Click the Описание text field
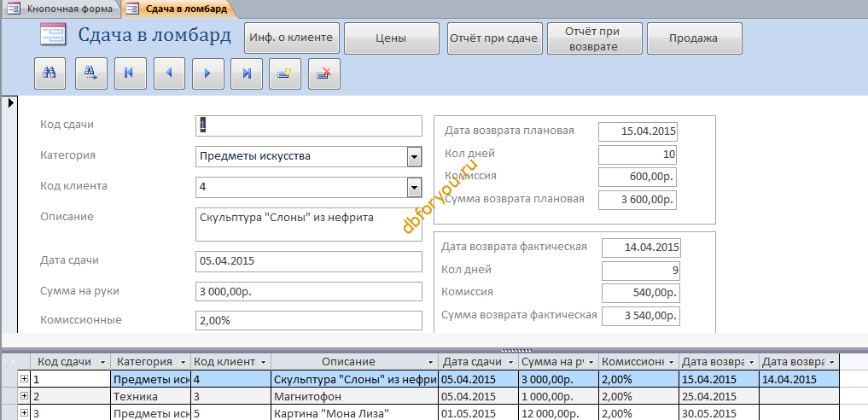This screenshot has width=868, height=420. (309, 225)
